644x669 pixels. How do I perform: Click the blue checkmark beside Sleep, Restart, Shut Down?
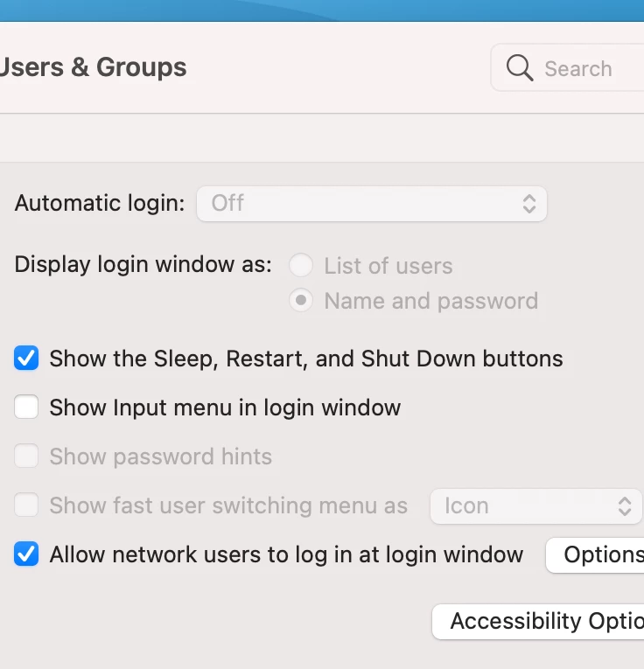[26, 358]
